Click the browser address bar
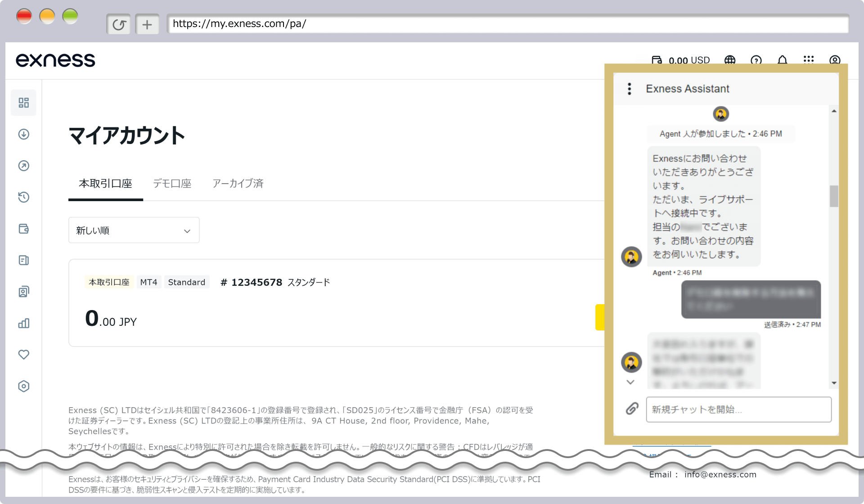This screenshot has width=864, height=504. tap(508, 24)
